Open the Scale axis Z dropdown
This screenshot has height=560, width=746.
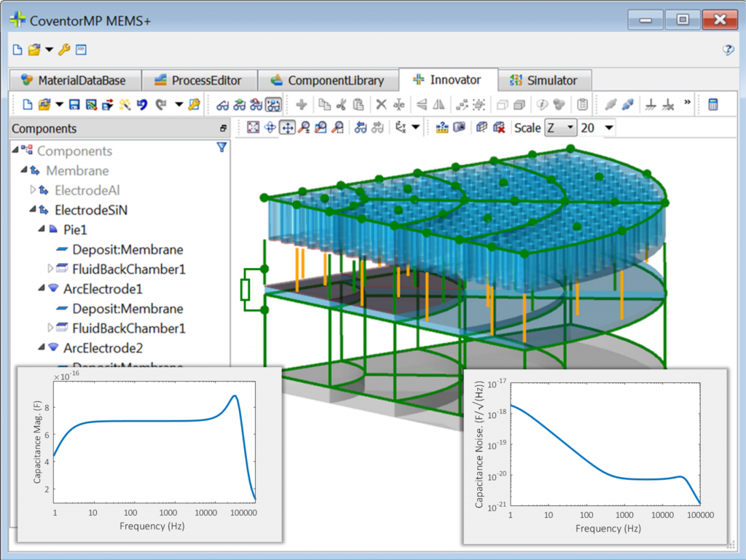[560, 128]
